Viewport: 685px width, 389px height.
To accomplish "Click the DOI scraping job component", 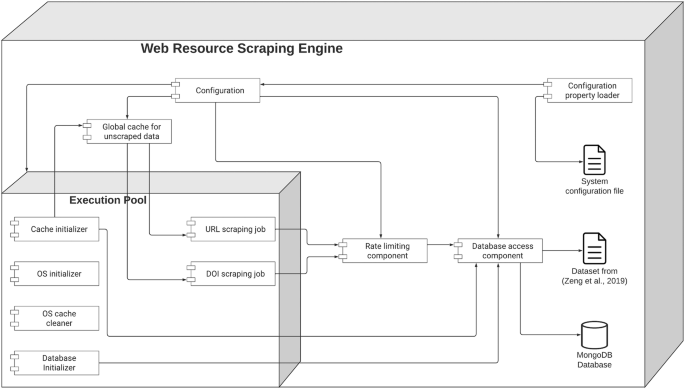I will (x=231, y=274).
